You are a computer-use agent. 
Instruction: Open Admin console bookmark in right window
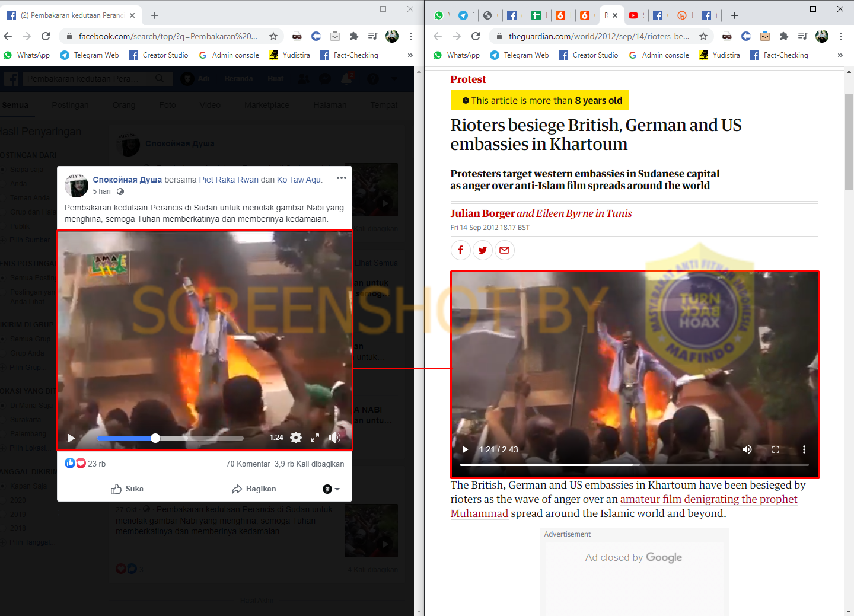pos(659,55)
